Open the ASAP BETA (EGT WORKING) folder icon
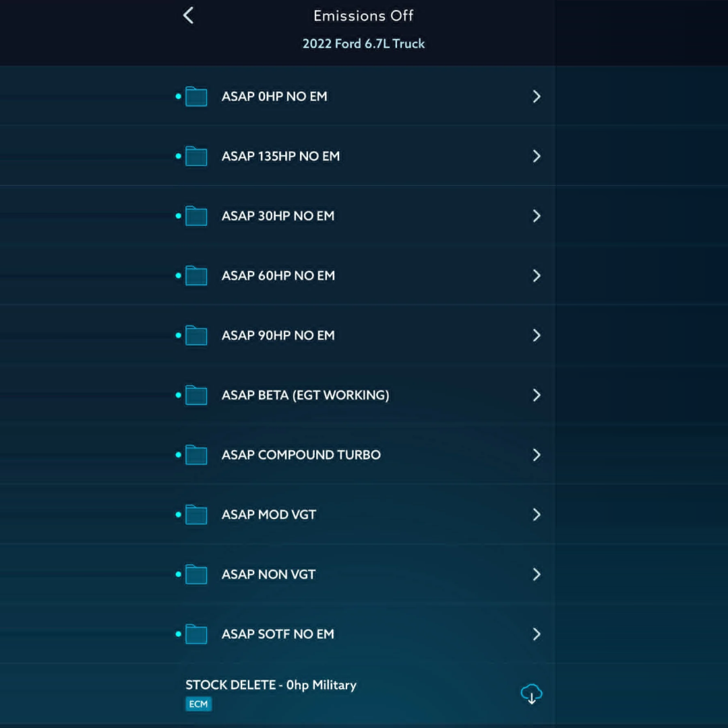728x728 pixels. [x=196, y=395]
